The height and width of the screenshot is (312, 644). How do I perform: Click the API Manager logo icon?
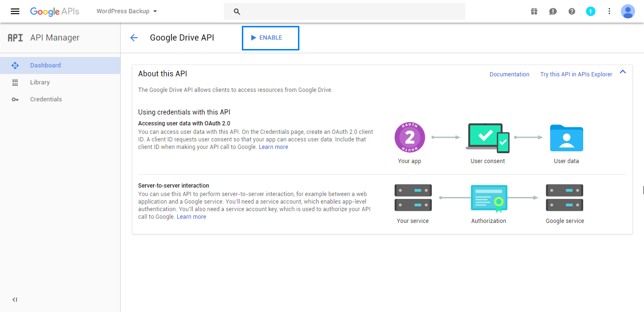[x=15, y=38]
